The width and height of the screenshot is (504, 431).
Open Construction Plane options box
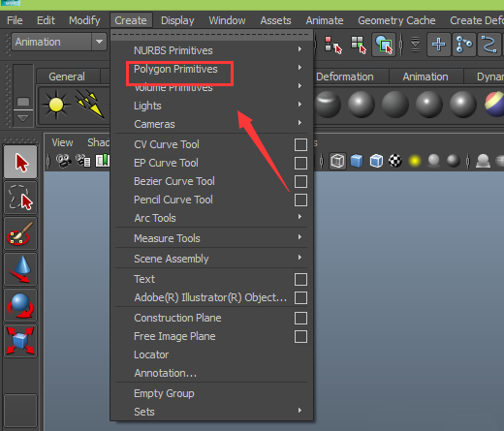tap(300, 318)
